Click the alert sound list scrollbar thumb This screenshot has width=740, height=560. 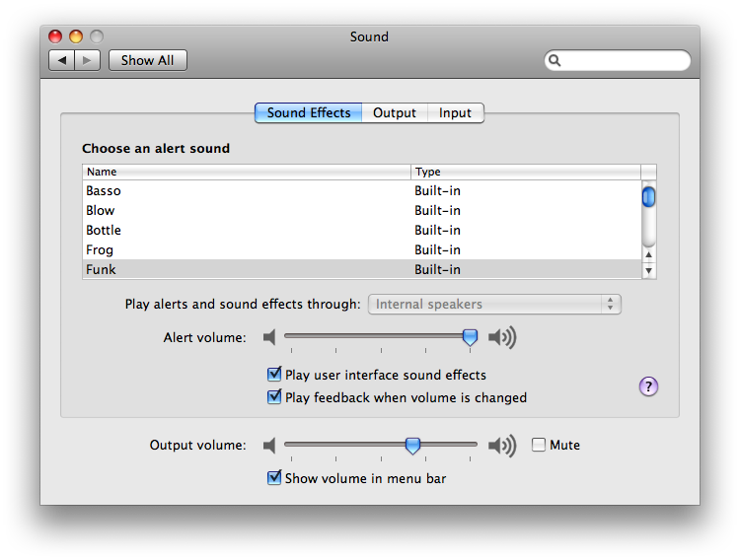[649, 197]
